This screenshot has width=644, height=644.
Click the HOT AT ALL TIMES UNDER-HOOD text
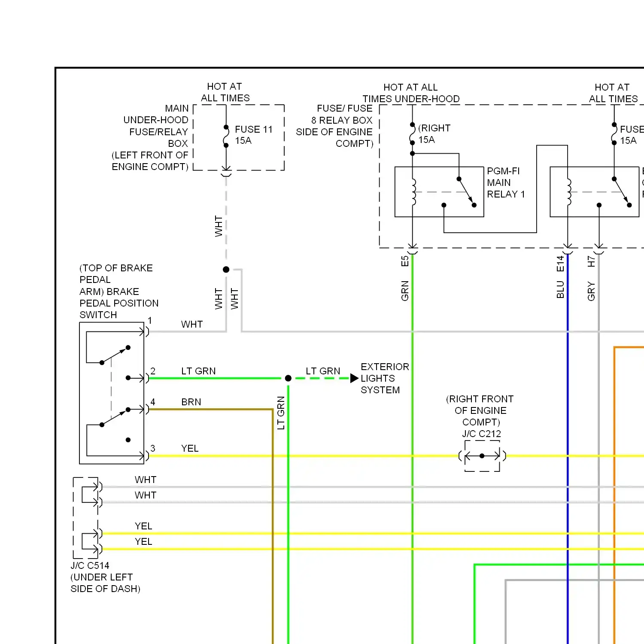[411, 93]
